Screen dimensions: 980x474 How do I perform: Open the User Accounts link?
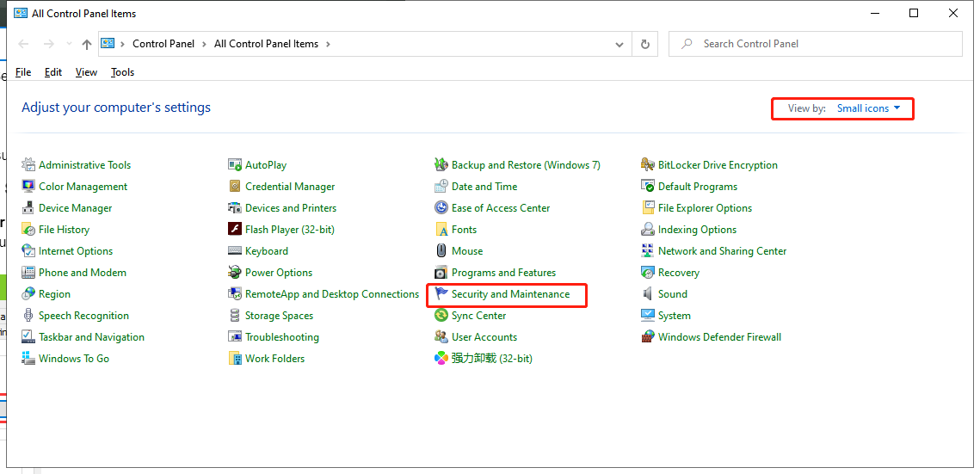point(484,336)
